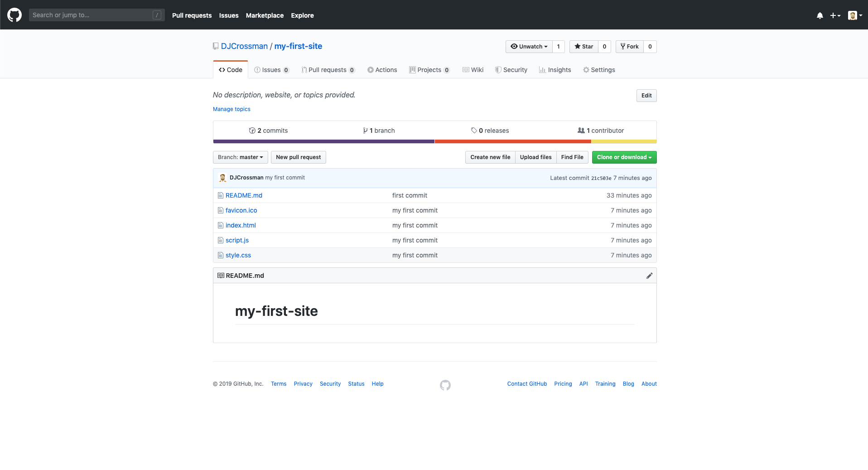This screenshot has width=868, height=470.
Task: Click Issues in the top navigation
Action: [229, 15]
